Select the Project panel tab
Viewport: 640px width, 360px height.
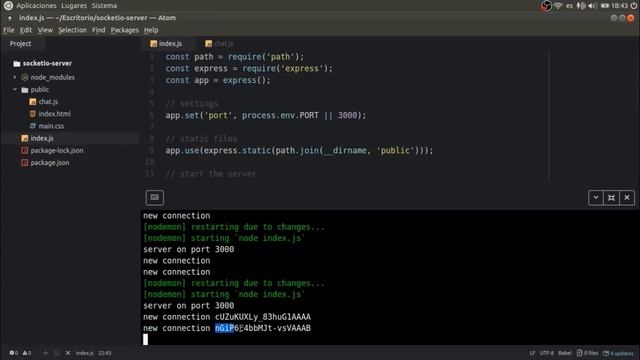pos(20,44)
